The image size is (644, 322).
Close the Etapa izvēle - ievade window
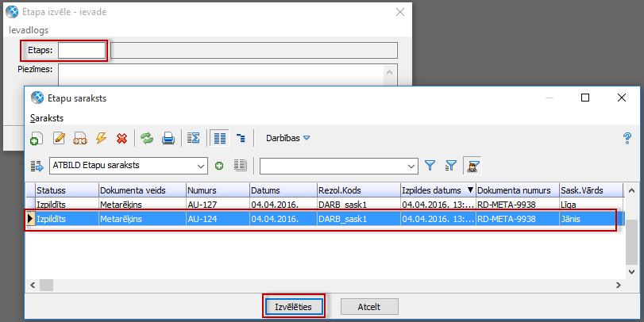(400, 13)
